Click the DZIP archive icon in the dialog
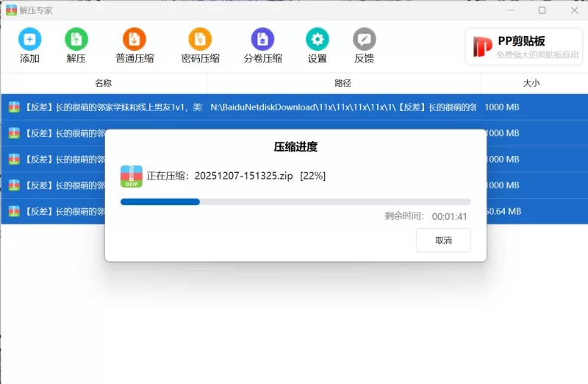This screenshot has width=588, height=384. [132, 176]
